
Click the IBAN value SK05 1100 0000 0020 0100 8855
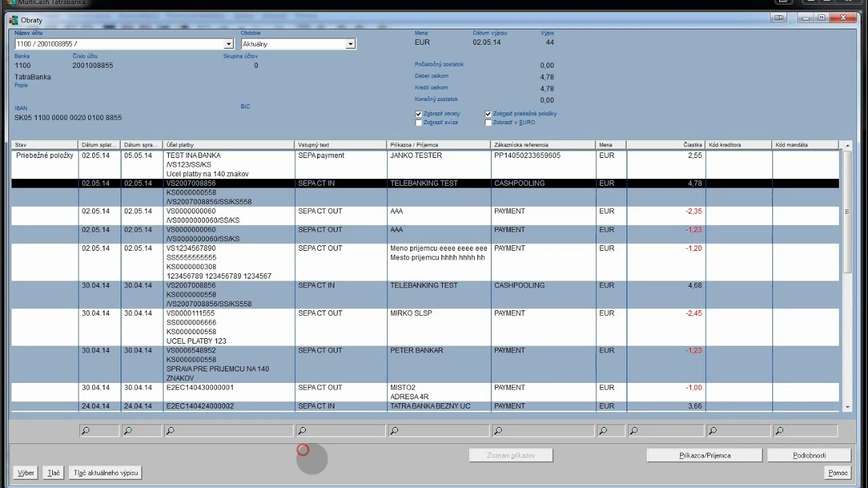[68, 118]
